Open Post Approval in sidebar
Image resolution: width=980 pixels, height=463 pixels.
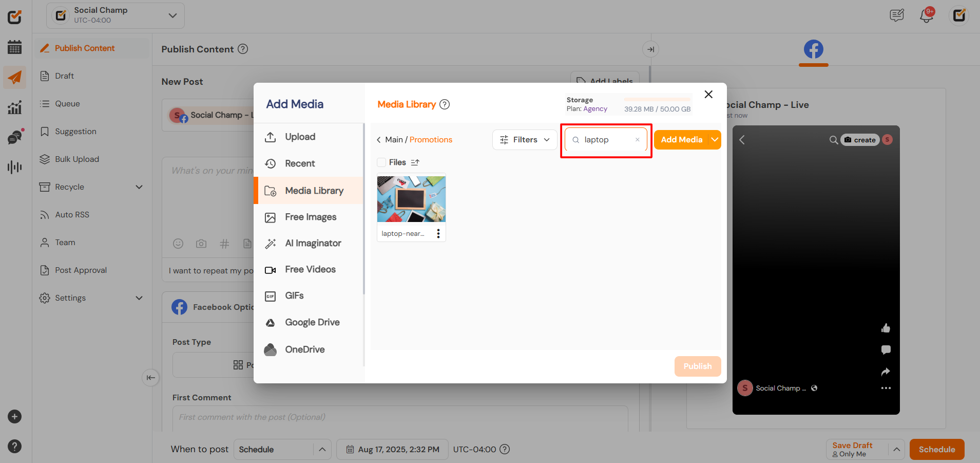click(92, 270)
